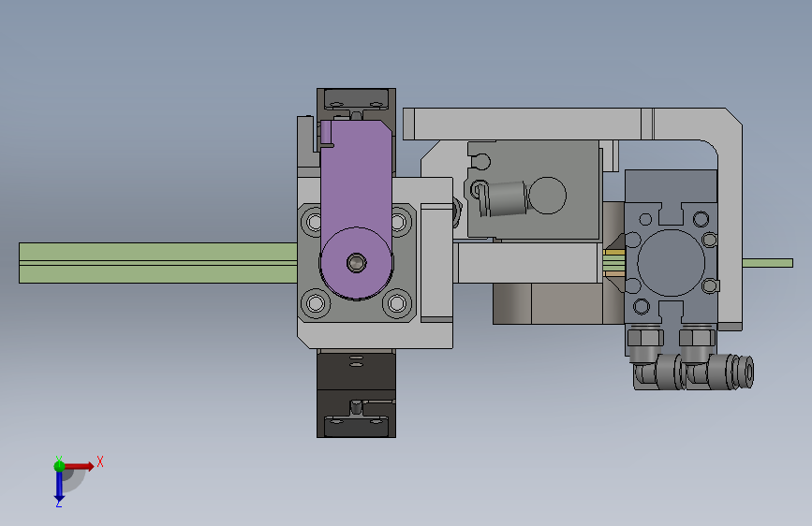Screen dimensions: 812x526
Task: Select the bottom-right bolt on the square mounting plate
Action: [397, 303]
